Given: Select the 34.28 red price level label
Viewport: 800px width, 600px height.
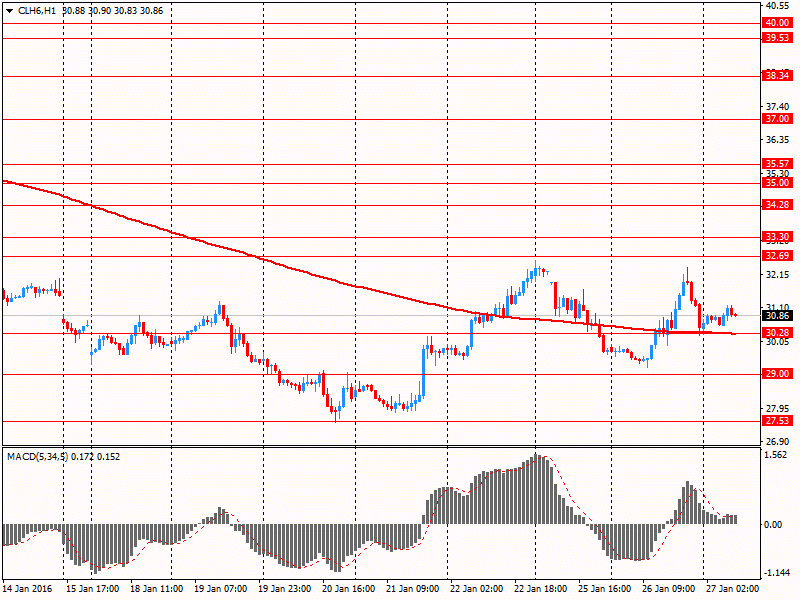Looking at the screenshot, I should pos(777,205).
